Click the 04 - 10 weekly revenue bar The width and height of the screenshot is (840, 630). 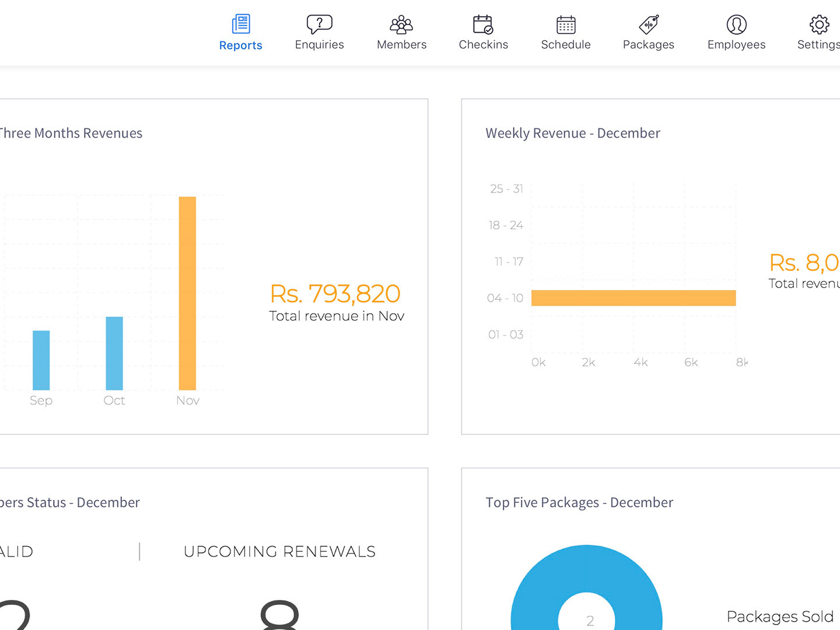click(x=633, y=298)
